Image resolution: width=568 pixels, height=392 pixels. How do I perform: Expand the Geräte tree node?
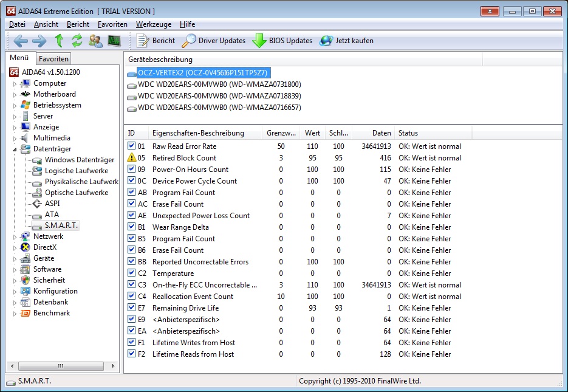(x=15, y=259)
